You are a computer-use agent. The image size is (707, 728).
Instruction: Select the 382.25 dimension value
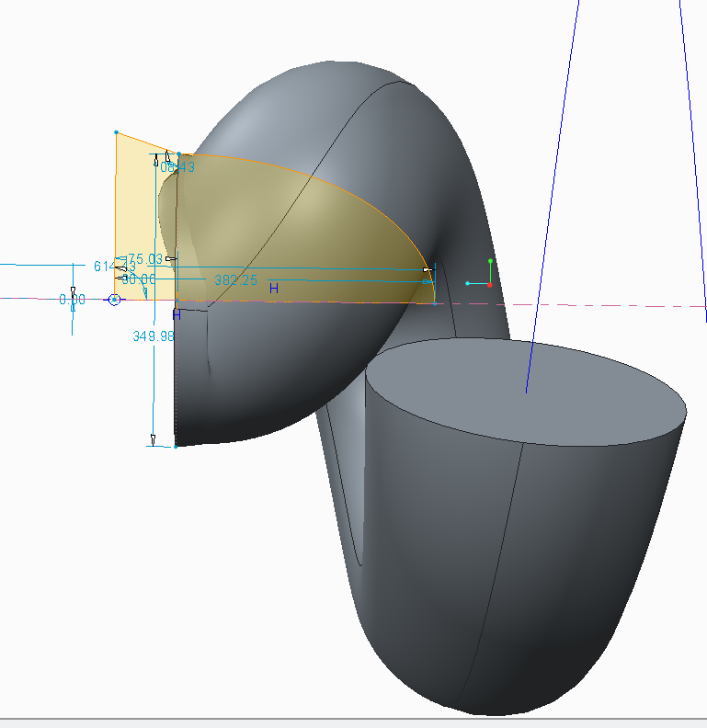236,280
